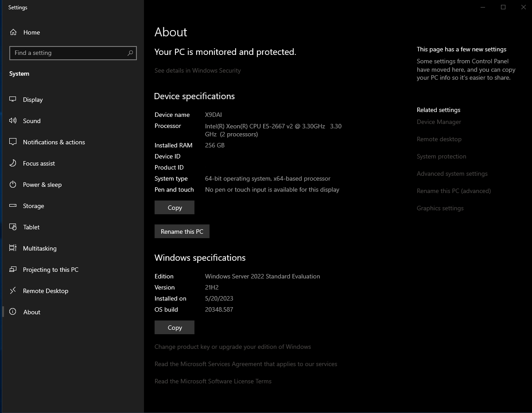
Task: Click the Tablet icon
Action: [13, 227]
